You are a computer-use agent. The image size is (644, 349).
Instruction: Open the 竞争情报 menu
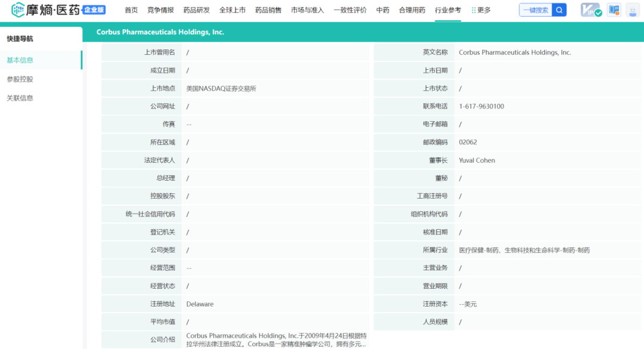point(160,10)
